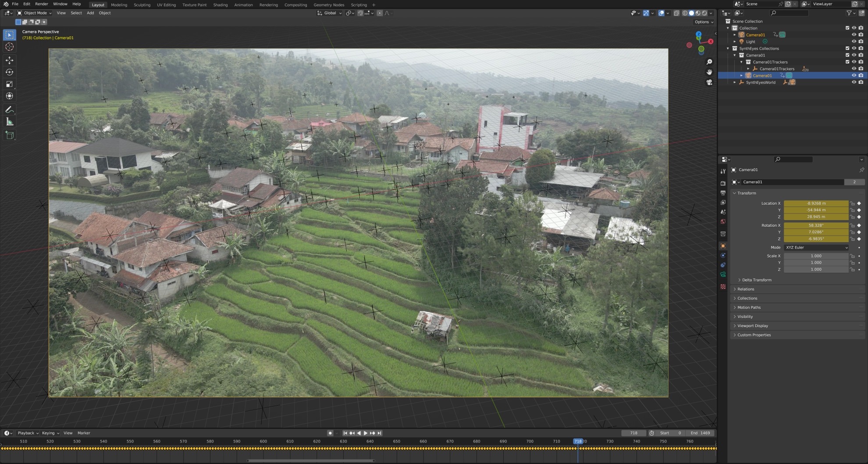
Task: Select the Add Cube tool
Action: 9,136
